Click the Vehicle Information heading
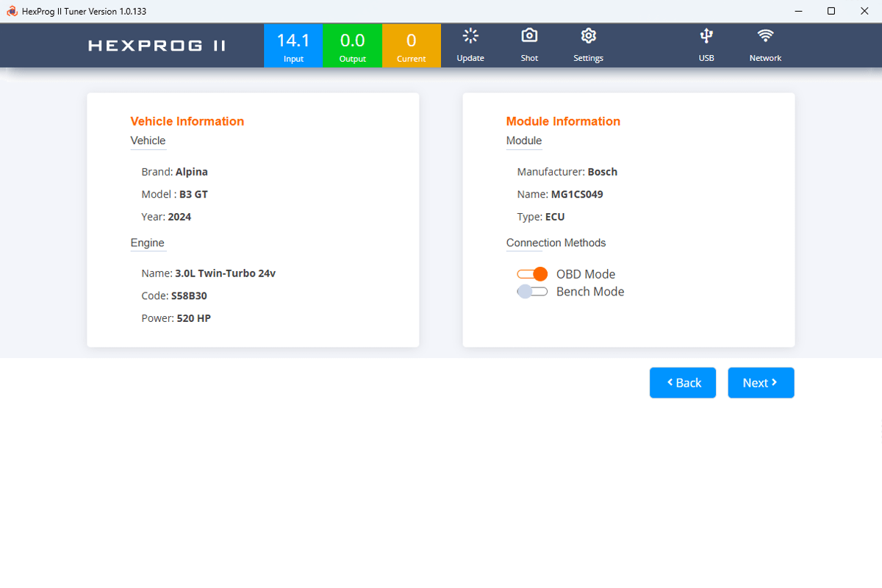Viewport: 882px width, 588px height. tap(187, 121)
